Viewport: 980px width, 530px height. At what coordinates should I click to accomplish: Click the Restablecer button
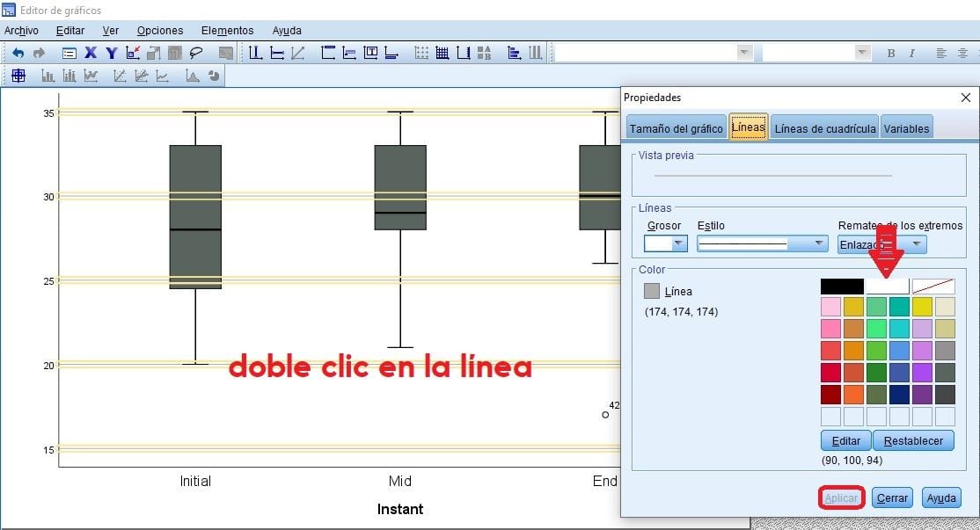(x=913, y=441)
